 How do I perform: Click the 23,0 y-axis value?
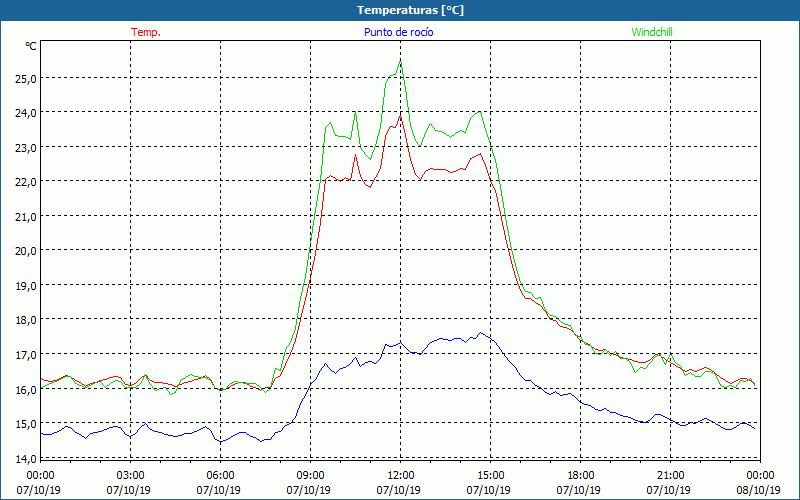tap(26, 147)
